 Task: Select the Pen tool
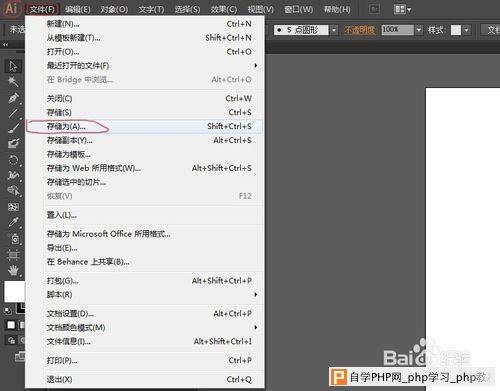click(x=13, y=98)
